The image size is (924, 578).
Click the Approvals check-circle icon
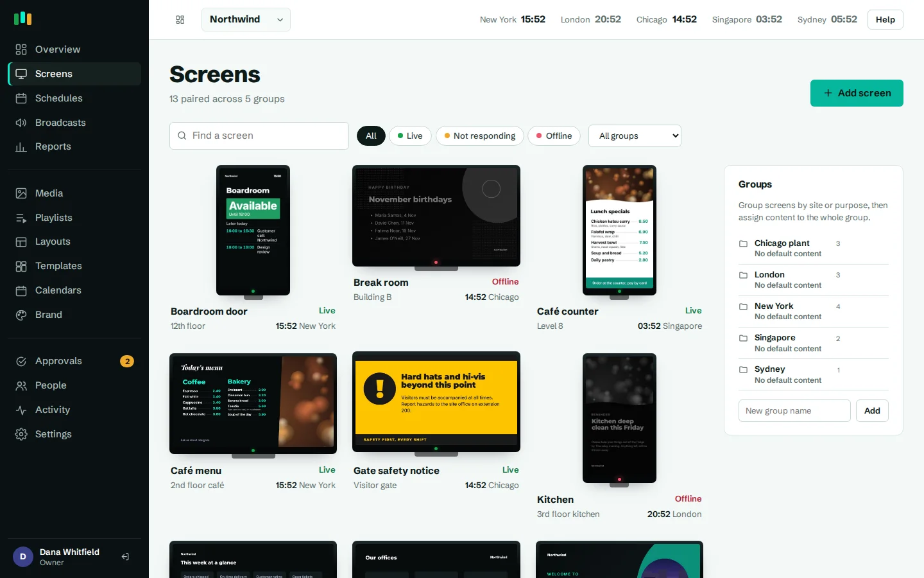point(21,361)
